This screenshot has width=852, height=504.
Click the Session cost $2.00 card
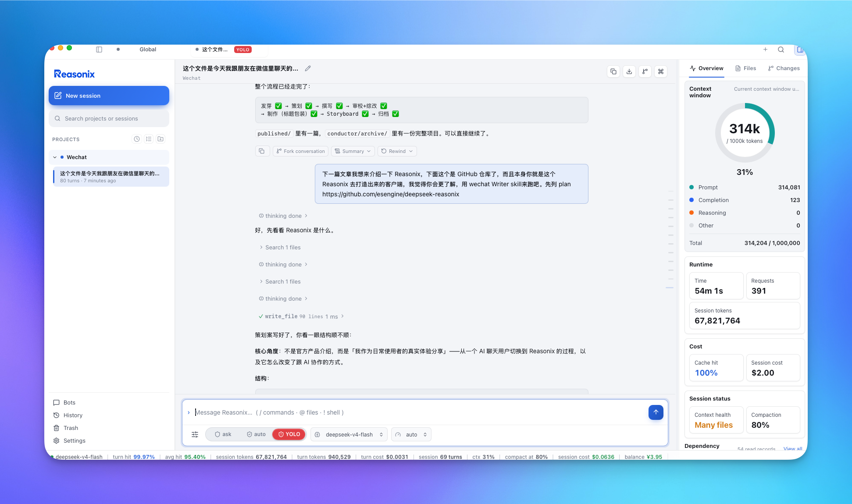coord(773,368)
